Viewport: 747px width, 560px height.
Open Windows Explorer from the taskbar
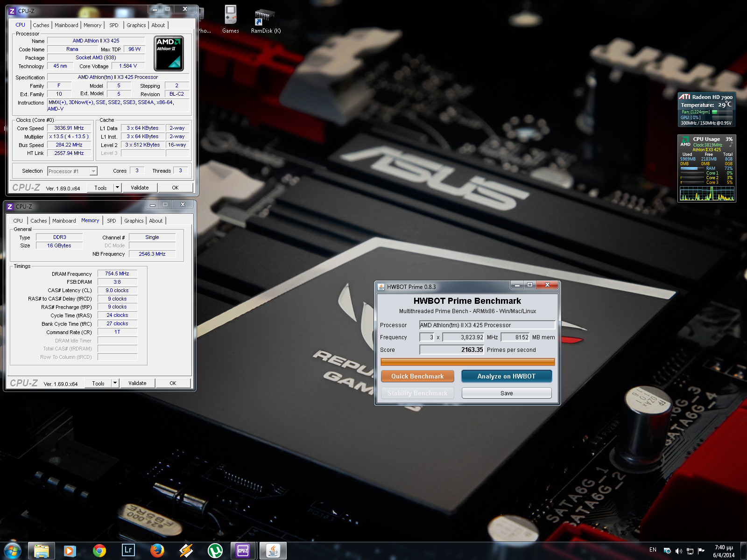[x=42, y=551]
